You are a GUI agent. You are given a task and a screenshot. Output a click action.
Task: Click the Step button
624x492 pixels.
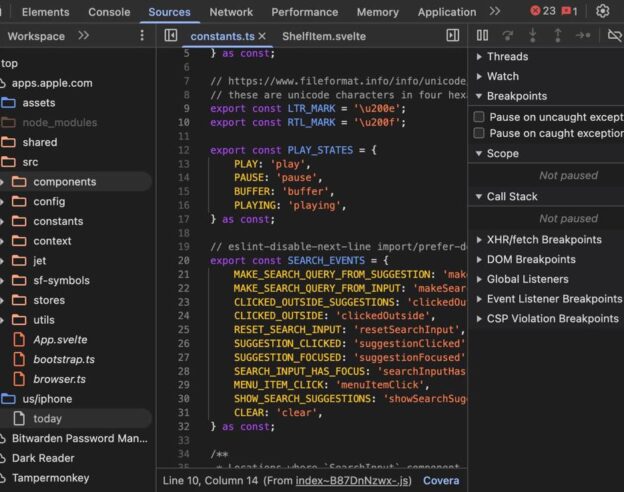tap(583, 35)
